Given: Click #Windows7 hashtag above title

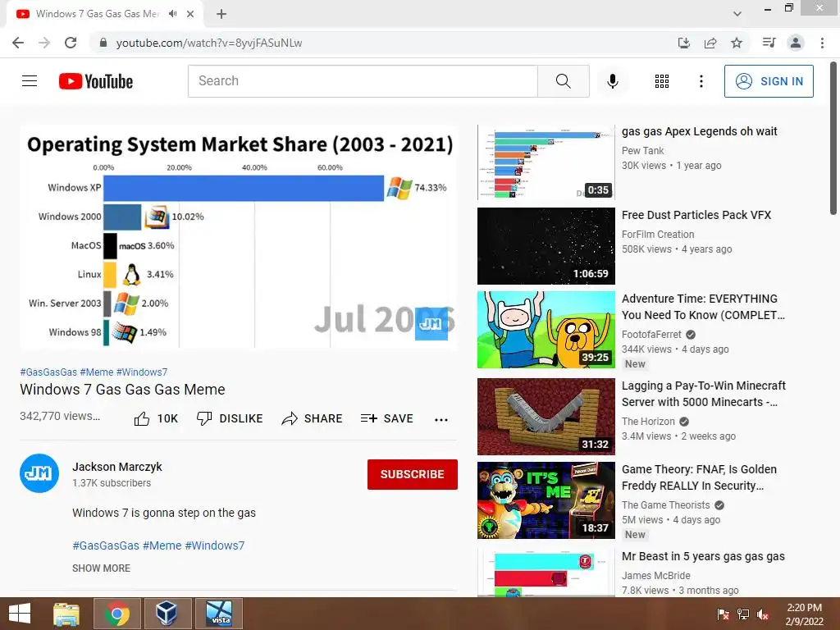Looking at the screenshot, I should (x=142, y=372).
